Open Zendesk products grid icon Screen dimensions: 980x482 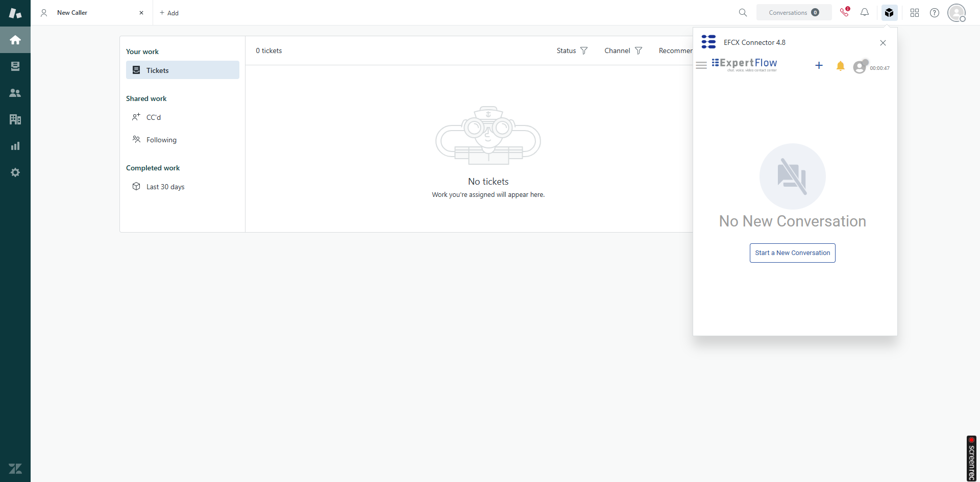915,13
